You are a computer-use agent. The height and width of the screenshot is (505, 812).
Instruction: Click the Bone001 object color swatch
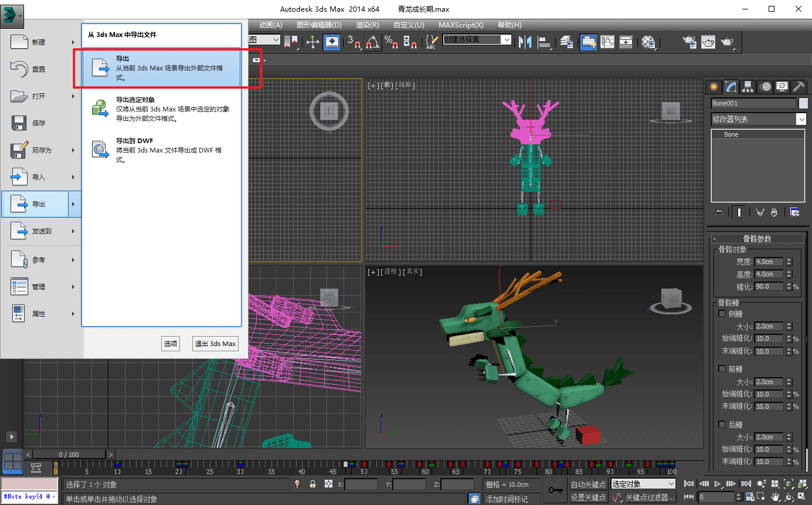(803, 103)
